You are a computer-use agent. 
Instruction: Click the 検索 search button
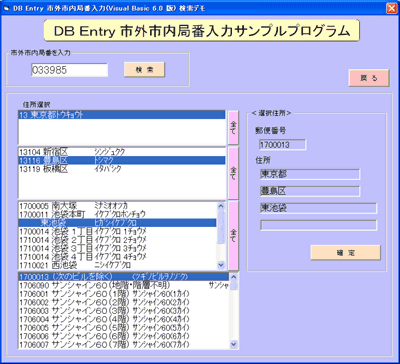coord(144,70)
